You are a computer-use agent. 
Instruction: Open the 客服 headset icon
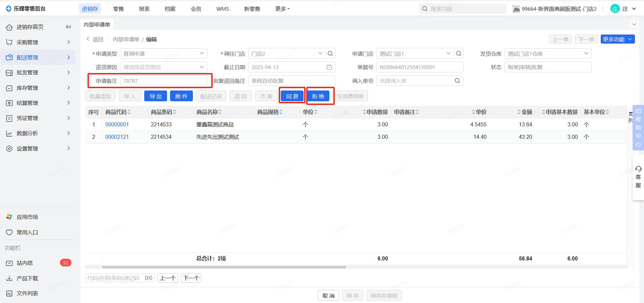point(638,169)
